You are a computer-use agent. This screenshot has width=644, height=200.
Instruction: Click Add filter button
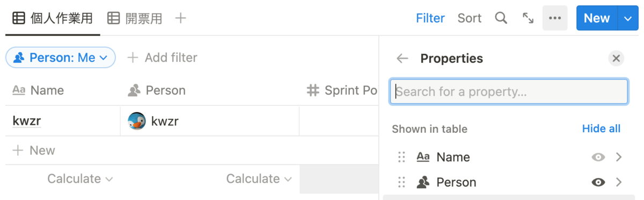coord(162,58)
